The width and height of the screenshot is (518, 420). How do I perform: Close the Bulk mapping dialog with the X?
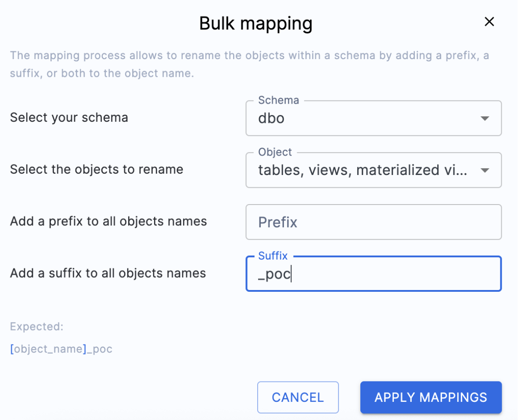489,21
